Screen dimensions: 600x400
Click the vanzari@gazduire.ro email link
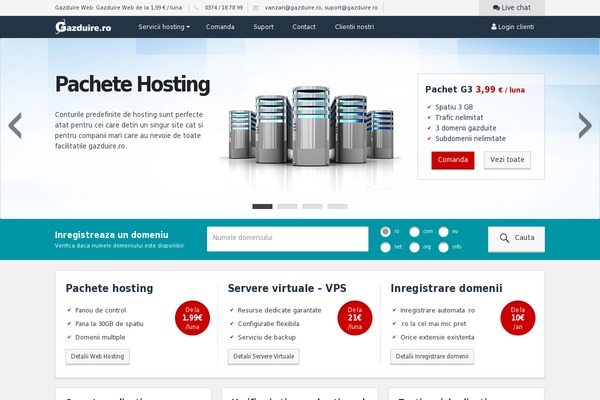293,8
